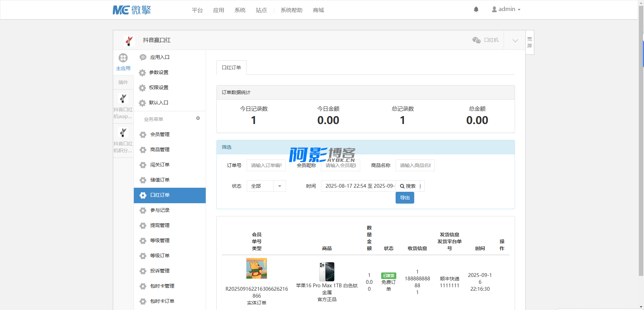Click the notification bell icon
644x310 pixels.
[476, 9]
